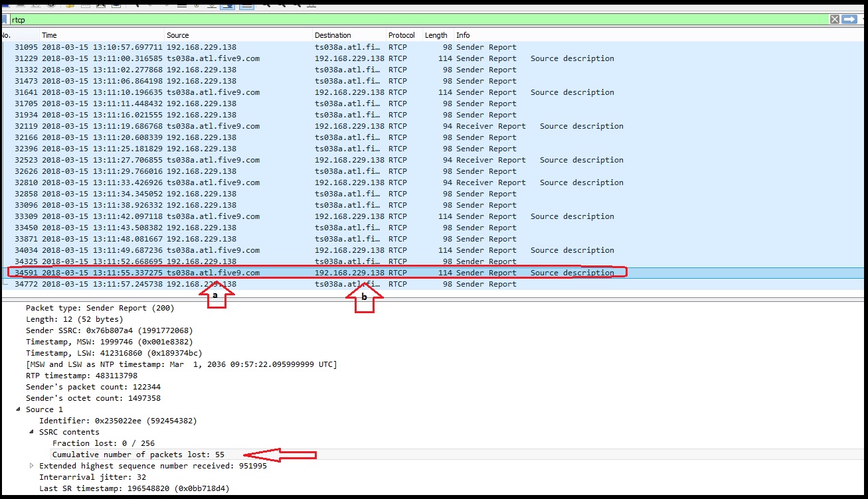Click into the rtcp display filter field
Screen dimensions: 868x499
tap(418, 19)
